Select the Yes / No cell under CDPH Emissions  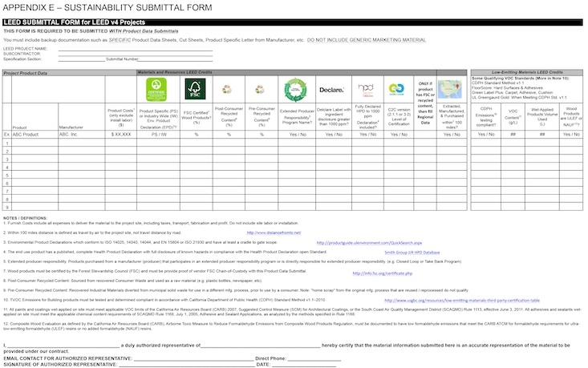tap(486, 135)
